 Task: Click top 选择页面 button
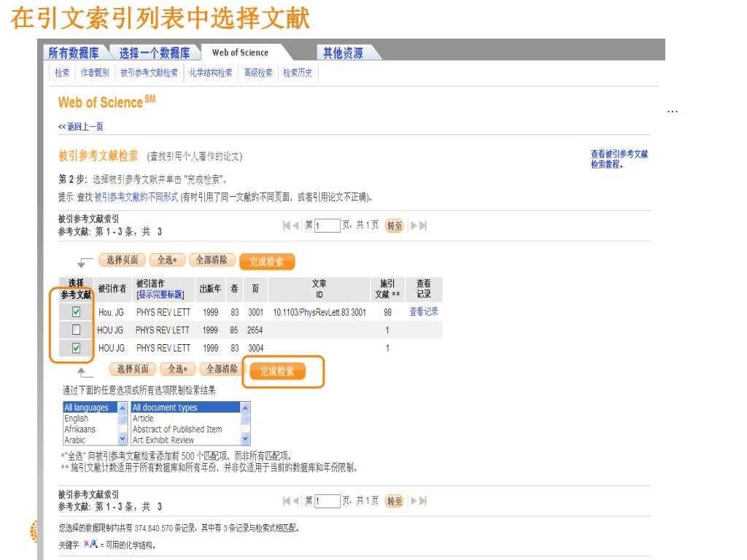tap(122, 260)
